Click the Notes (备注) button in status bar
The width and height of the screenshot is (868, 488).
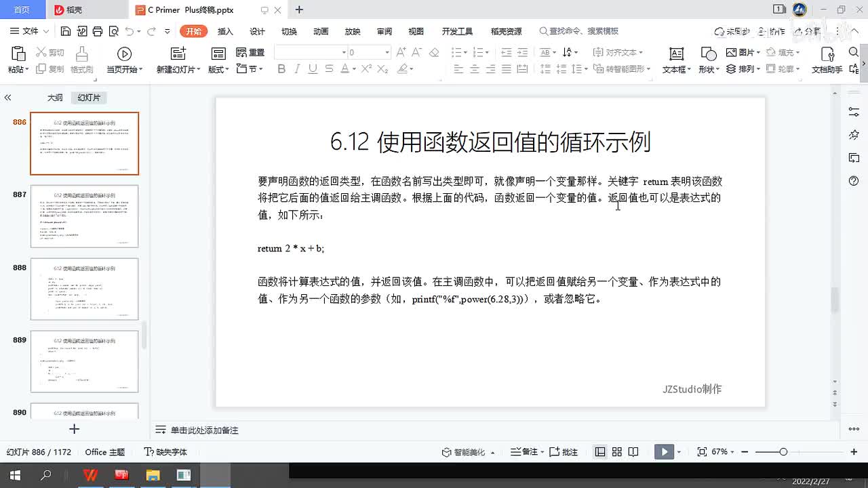point(526,452)
